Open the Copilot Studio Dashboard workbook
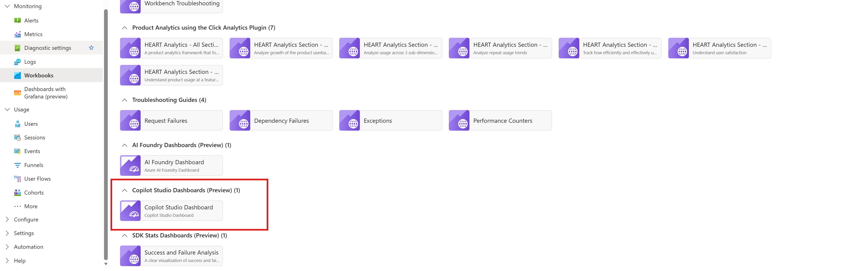 (171, 210)
